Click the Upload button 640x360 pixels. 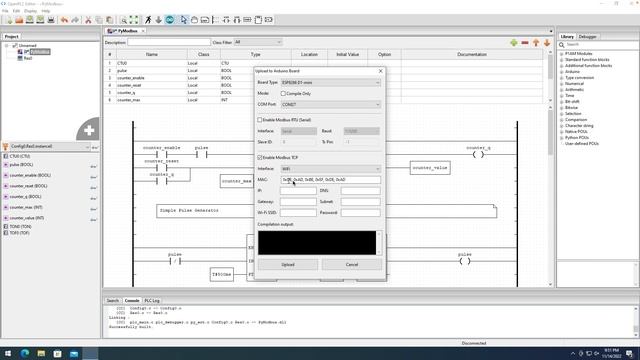(x=288, y=264)
